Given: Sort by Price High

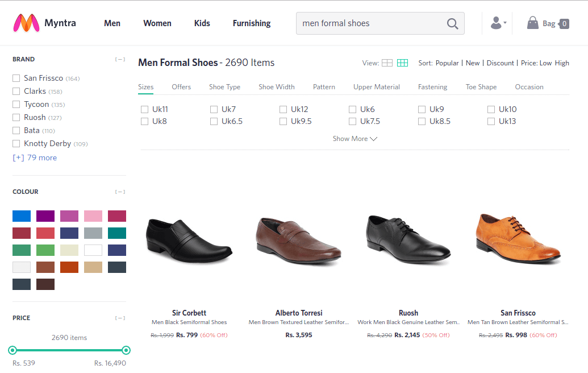Looking at the screenshot, I should pyautogui.click(x=562, y=63).
